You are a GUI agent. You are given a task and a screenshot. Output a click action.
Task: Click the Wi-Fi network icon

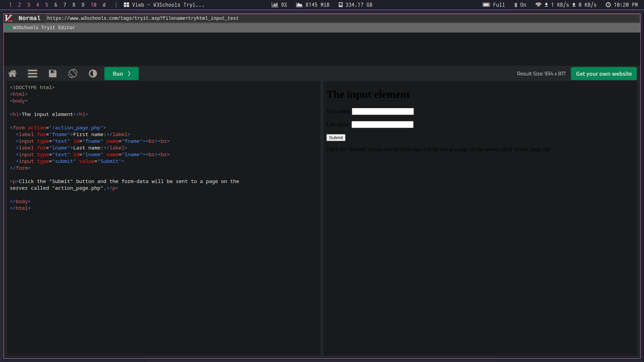coord(538,5)
